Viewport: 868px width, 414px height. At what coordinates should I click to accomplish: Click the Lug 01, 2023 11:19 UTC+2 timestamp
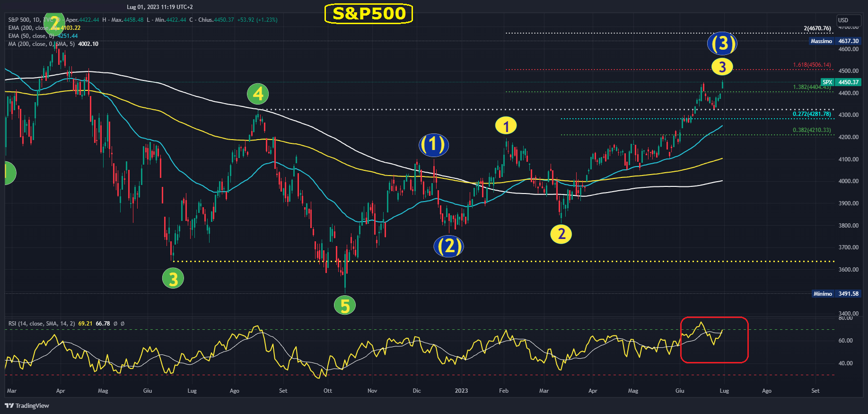(x=160, y=7)
